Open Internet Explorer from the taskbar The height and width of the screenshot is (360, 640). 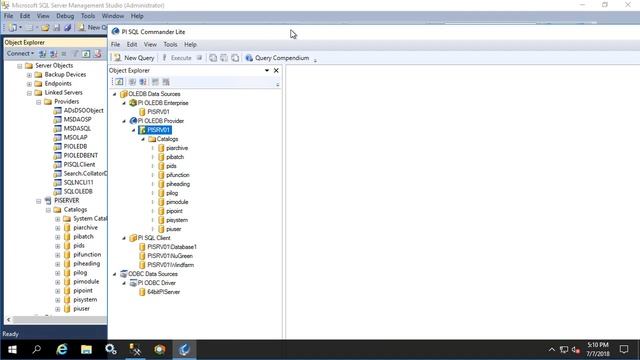(62, 349)
